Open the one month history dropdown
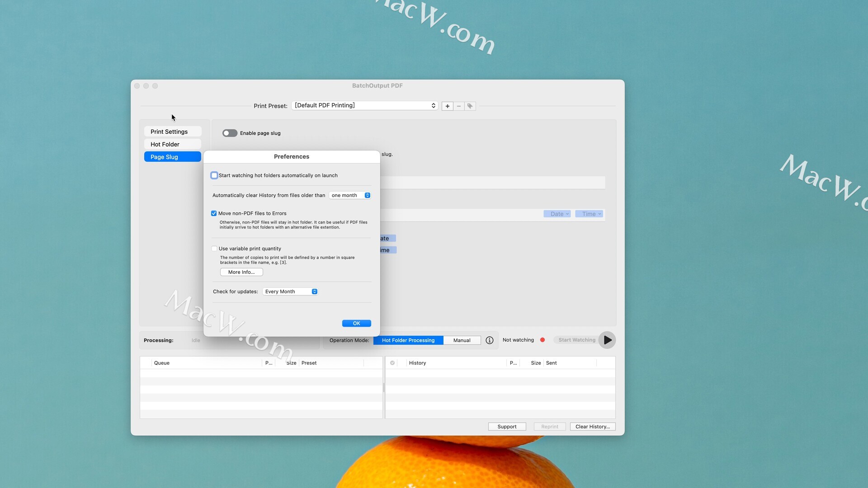This screenshot has height=488, width=868. tap(350, 195)
